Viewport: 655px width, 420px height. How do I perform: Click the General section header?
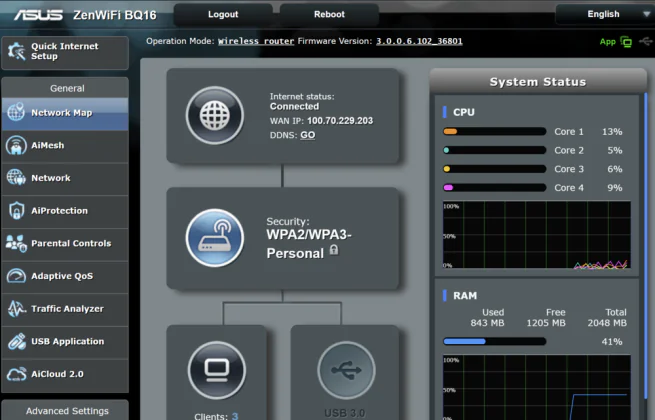(x=67, y=88)
